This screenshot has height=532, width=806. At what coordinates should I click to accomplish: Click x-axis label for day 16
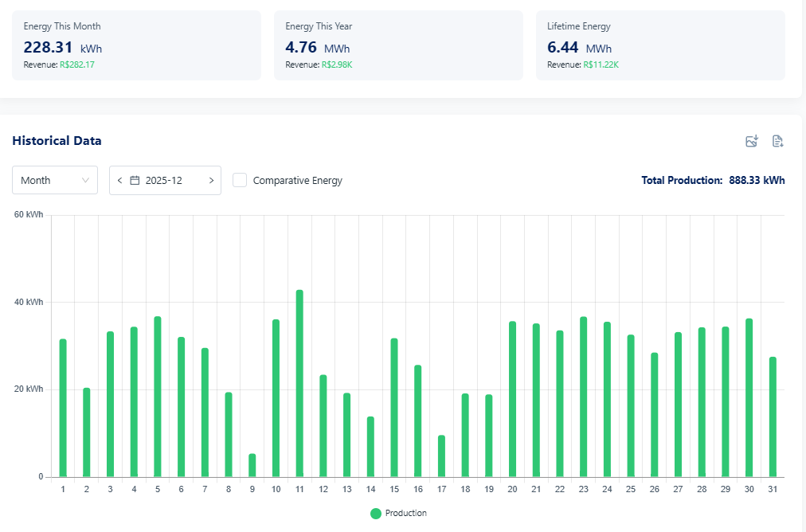(x=418, y=489)
